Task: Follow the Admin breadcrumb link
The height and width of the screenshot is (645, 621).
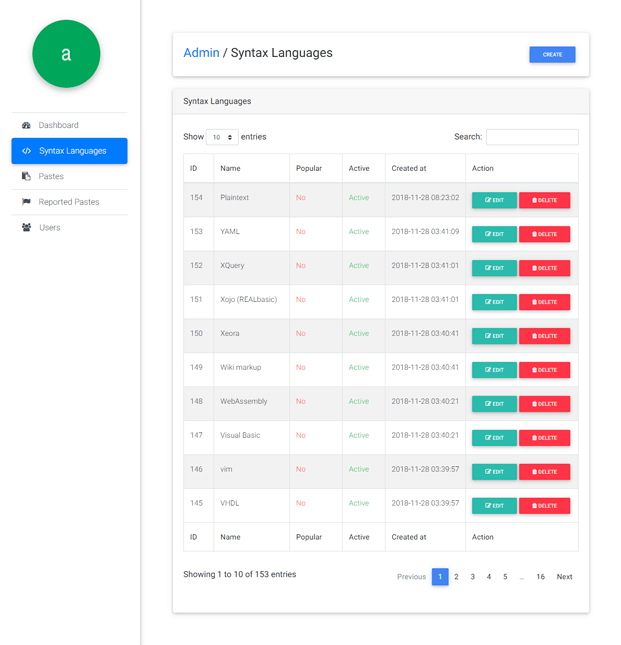Action: tap(201, 53)
